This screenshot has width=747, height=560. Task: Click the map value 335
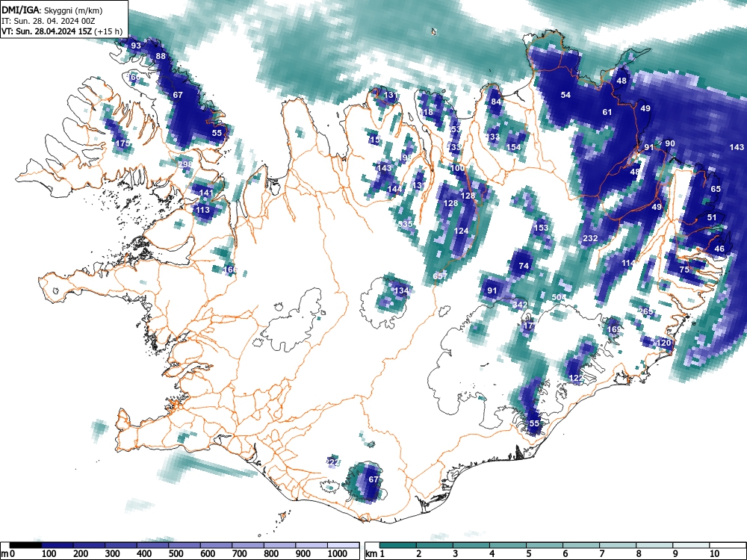(406, 224)
